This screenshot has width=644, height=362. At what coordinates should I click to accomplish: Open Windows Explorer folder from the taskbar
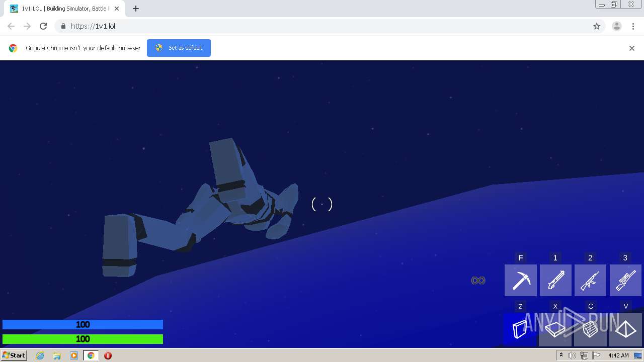pos(57,355)
